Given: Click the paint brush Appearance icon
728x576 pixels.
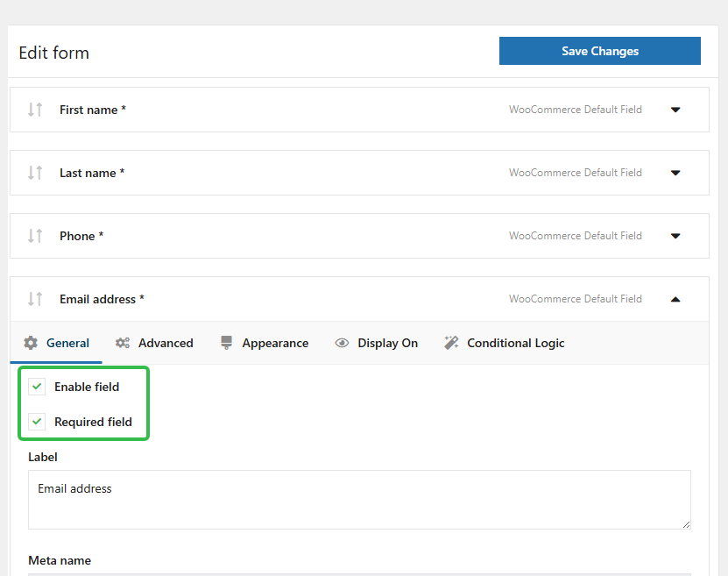Looking at the screenshot, I should click(x=227, y=343).
